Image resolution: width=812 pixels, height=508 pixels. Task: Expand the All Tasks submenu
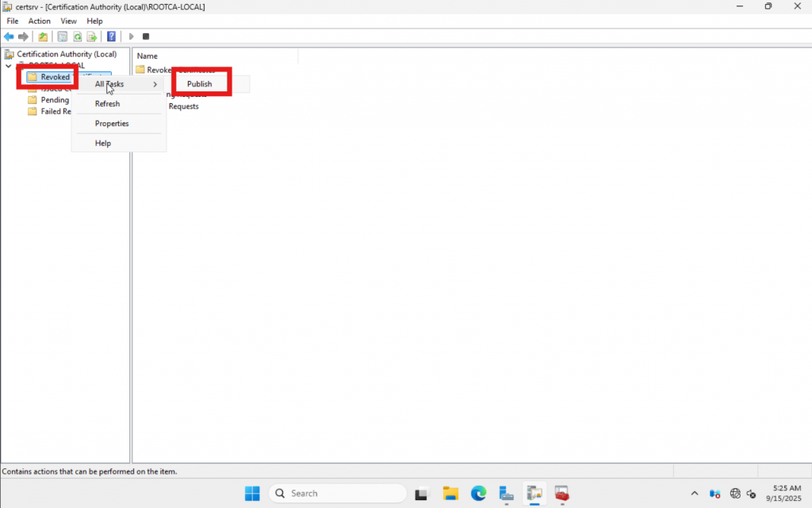pyautogui.click(x=119, y=84)
